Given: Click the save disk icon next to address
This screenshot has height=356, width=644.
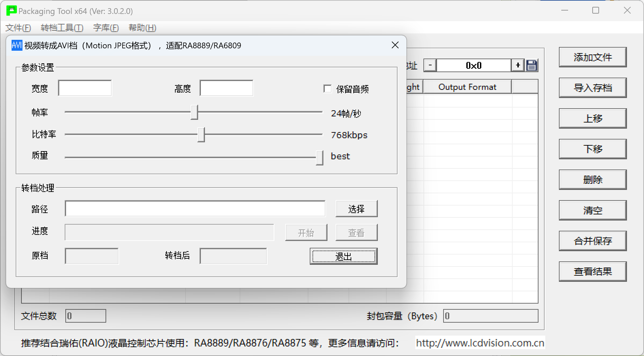Looking at the screenshot, I should (x=531, y=65).
